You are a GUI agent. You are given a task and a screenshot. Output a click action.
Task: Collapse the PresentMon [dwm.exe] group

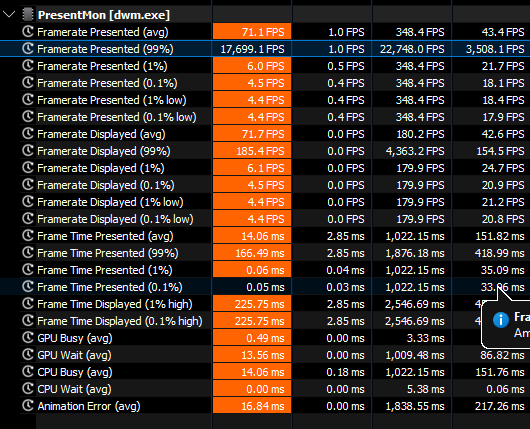pos(9,15)
